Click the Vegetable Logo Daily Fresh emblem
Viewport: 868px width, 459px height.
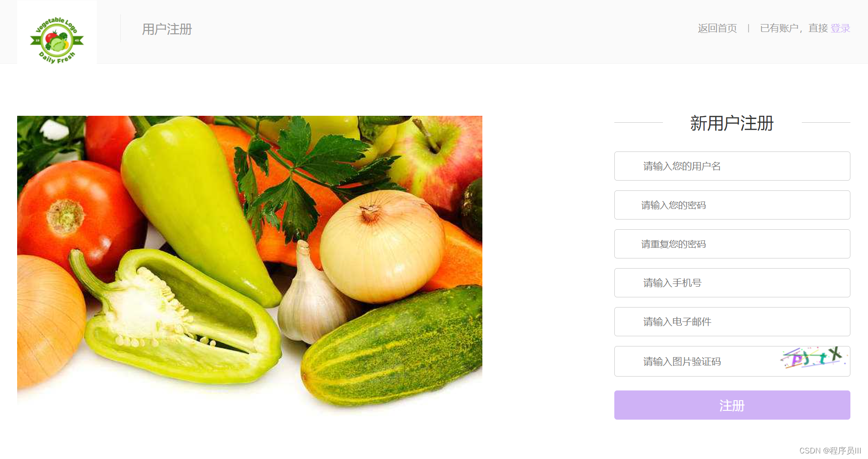click(57, 40)
